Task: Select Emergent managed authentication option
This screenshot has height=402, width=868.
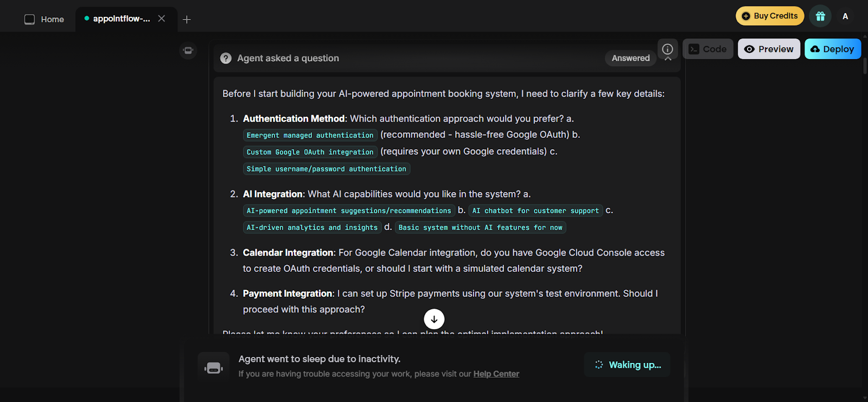Action: tap(310, 135)
